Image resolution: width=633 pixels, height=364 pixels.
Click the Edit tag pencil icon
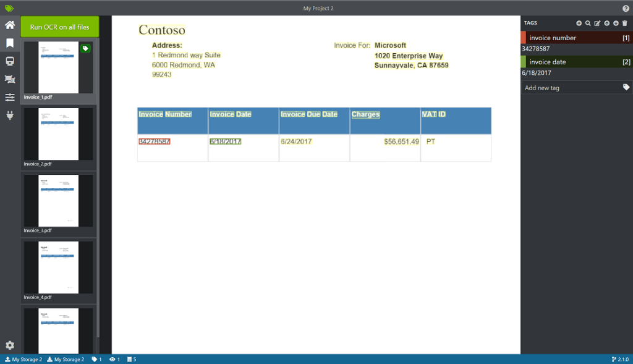597,23
